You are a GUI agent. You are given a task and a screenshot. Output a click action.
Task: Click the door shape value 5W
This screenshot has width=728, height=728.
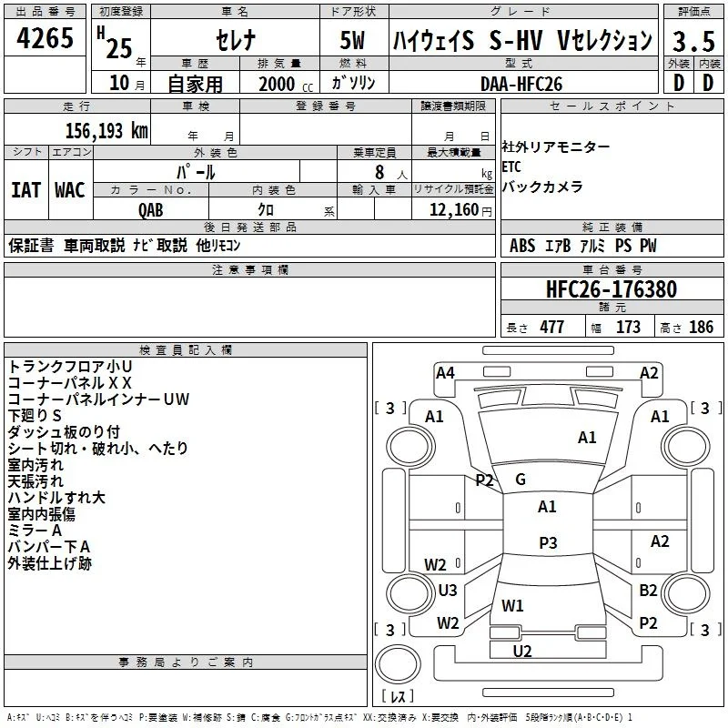point(353,40)
